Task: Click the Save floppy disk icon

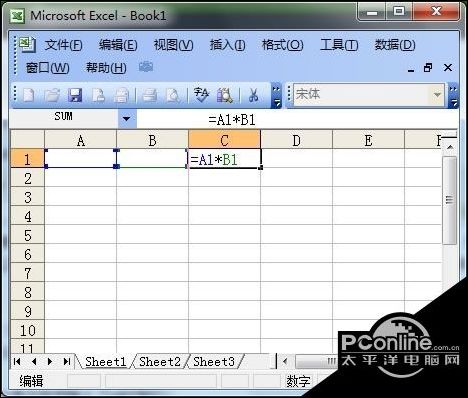Action: (75, 95)
